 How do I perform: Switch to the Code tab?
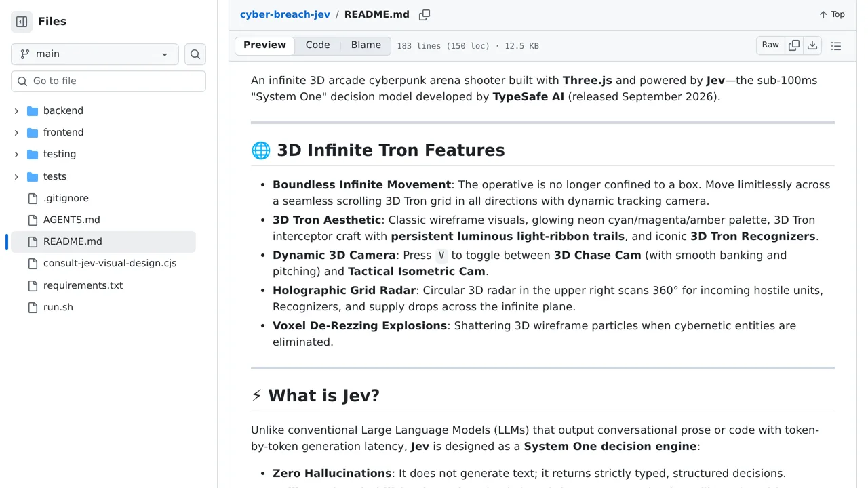[x=317, y=45]
